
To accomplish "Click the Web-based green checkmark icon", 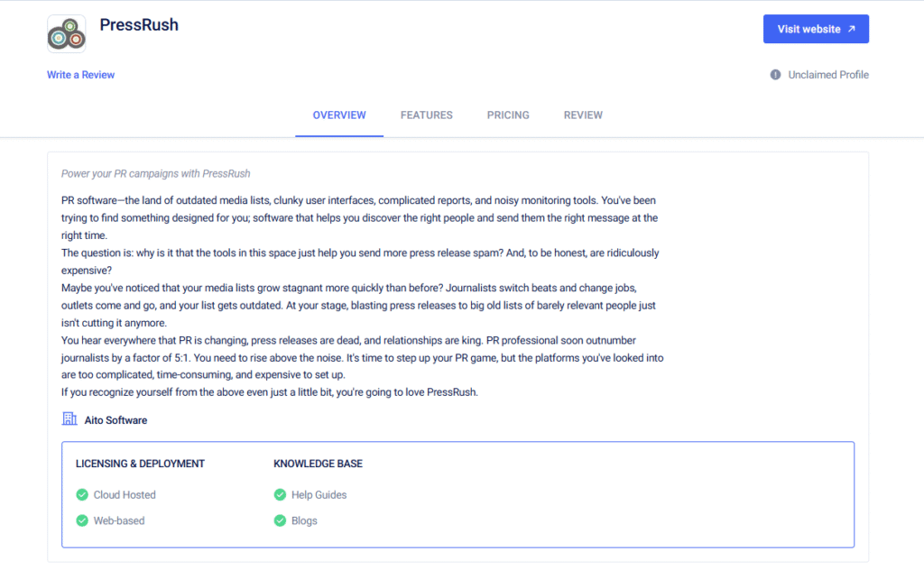I will point(83,520).
